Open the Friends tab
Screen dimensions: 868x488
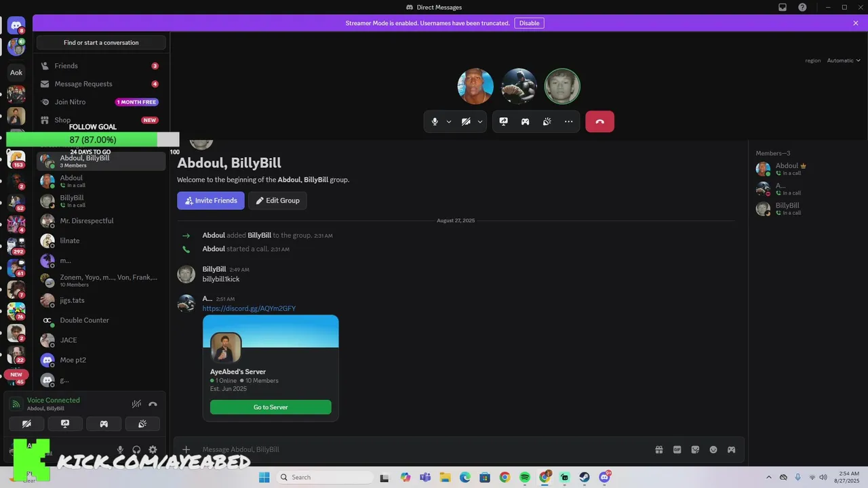(101, 66)
